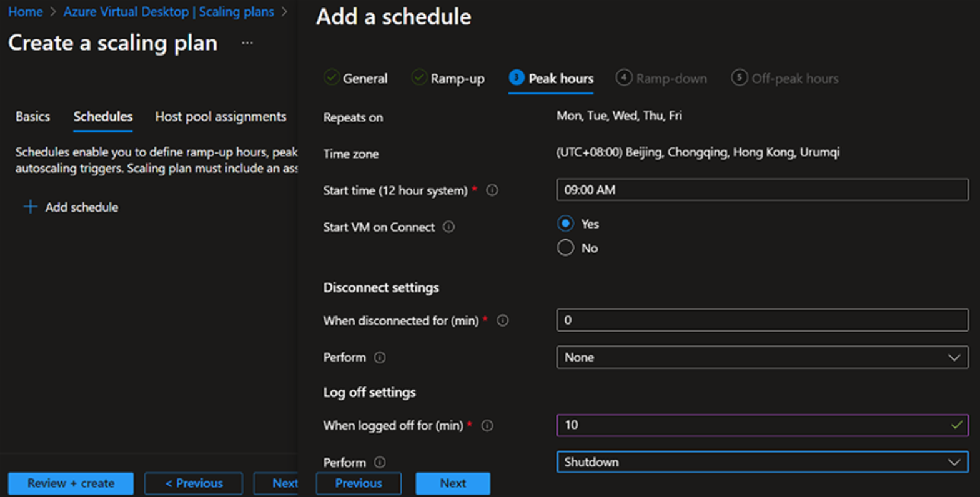Click the plus icon for Add schedule
The image size is (980, 497).
30,207
